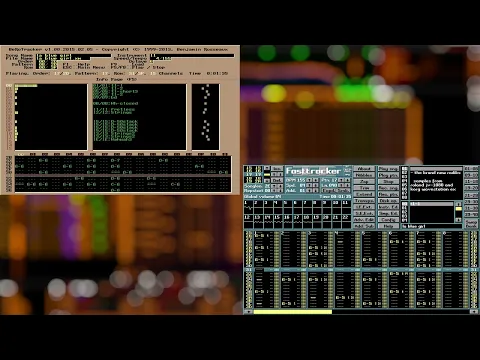This screenshot has height=360, width=480.
Task: Increase Add. value with up arrow
Action: [x=309, y=191]
